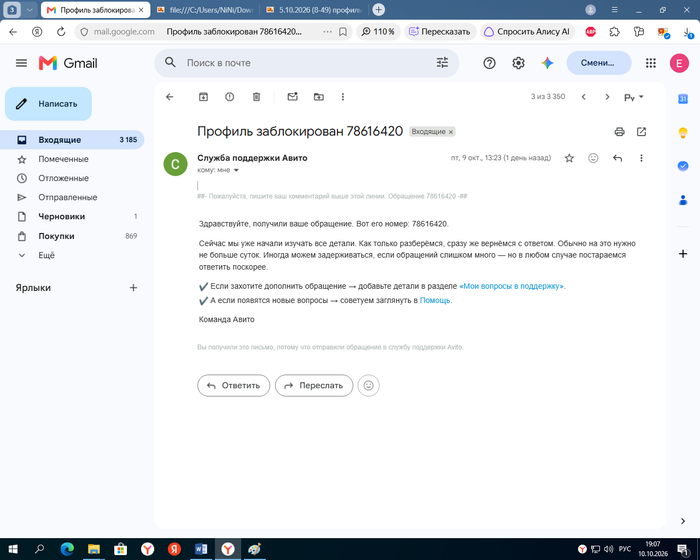The image size is (700, 560).
Task: Open browser tab group dropdown arrow
Action: [29, 10]
